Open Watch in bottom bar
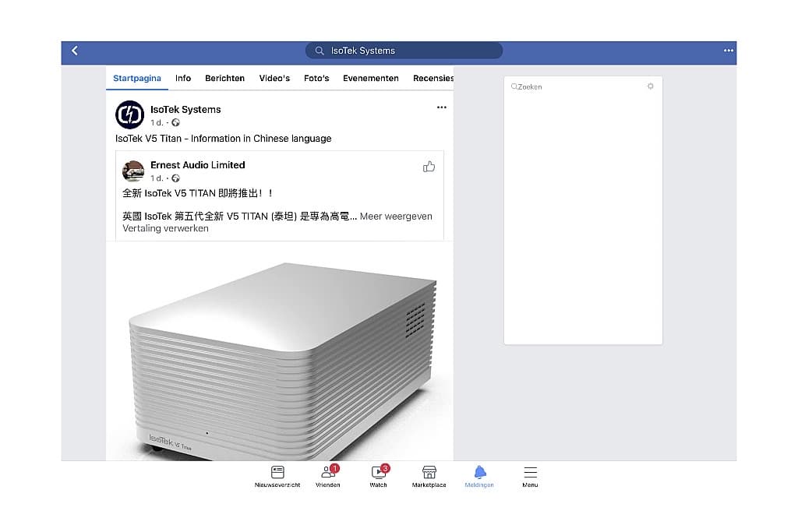Viewport: 798px width, 532px height. coord(378,477)
